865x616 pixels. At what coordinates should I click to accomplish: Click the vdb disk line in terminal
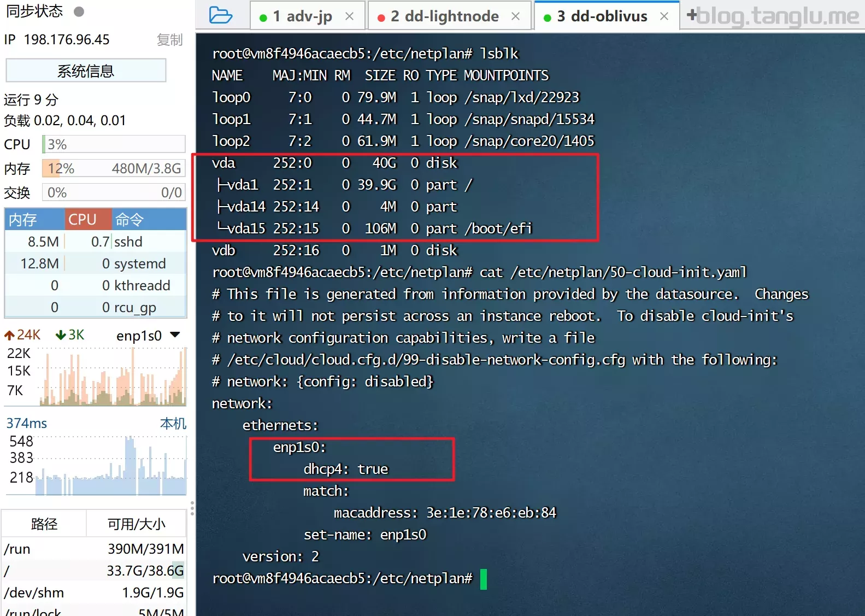[334, 250]
